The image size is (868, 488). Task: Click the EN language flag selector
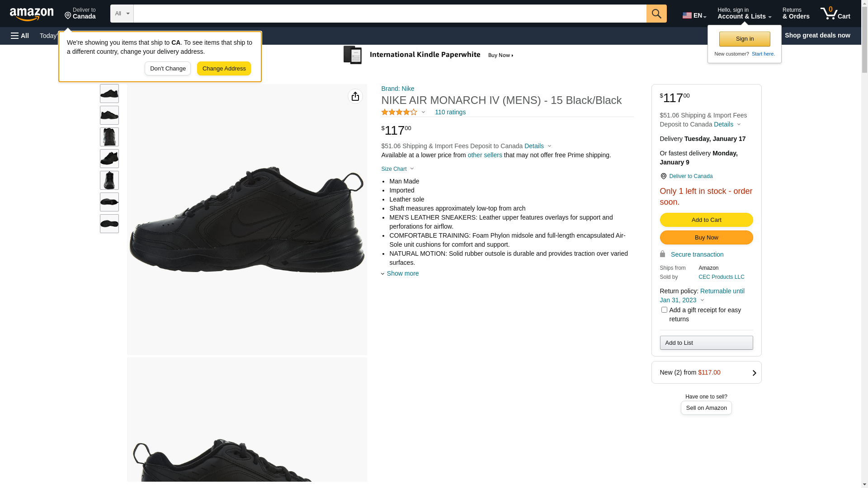[694, 15]
